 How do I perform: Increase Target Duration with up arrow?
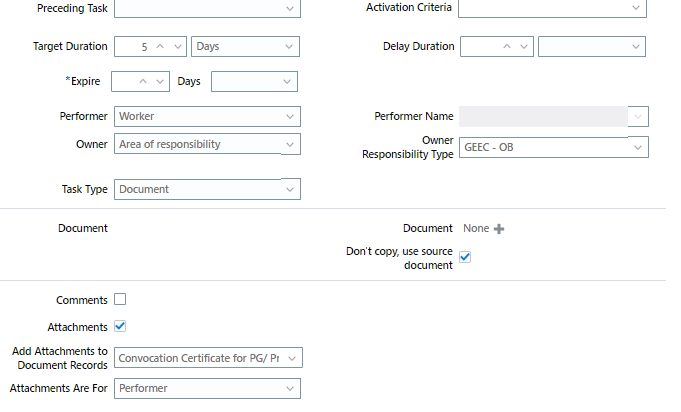(x=160, y=46)
